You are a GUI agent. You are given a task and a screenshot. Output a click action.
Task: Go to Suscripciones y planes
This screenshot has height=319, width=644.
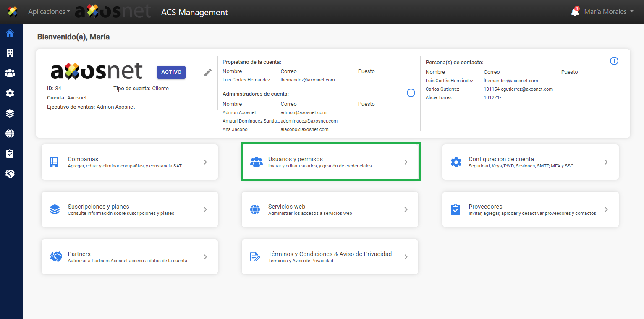pyautogui.click(x=129, y=209)
